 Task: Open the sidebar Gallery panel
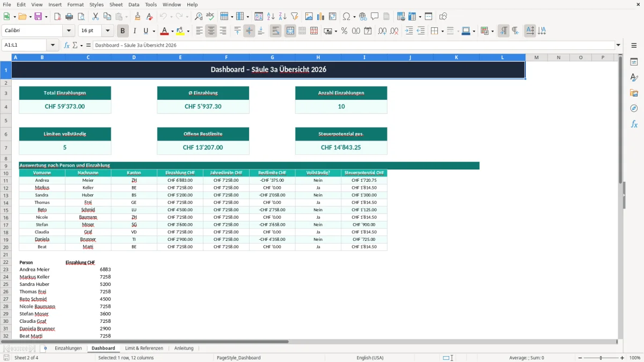[634, 93]
